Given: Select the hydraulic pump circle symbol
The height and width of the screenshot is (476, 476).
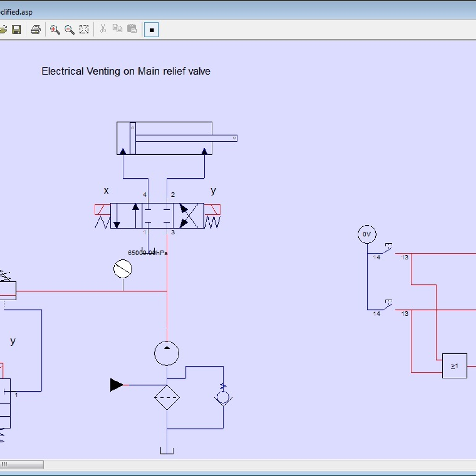Looking at the screenshot, I should [x=167, y=353].
